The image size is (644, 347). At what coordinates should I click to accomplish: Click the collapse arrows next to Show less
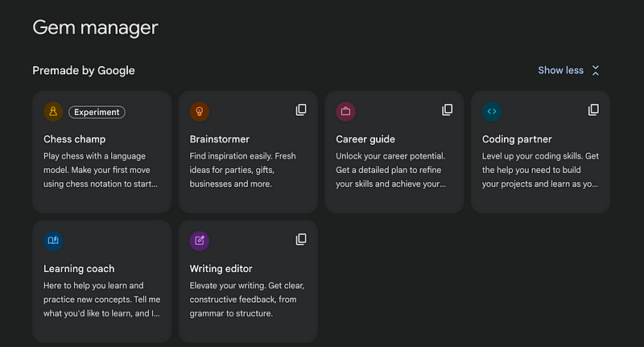(596, 71)
